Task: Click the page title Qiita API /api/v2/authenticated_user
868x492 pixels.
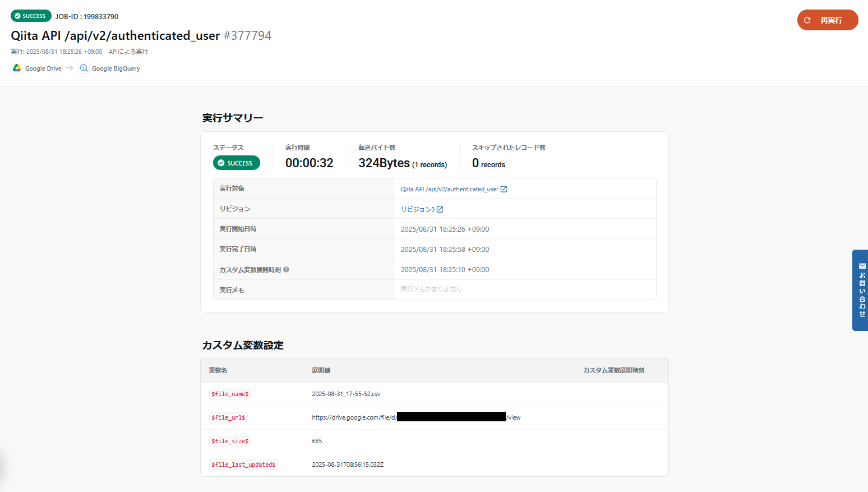Action: (x=115, y=35)
